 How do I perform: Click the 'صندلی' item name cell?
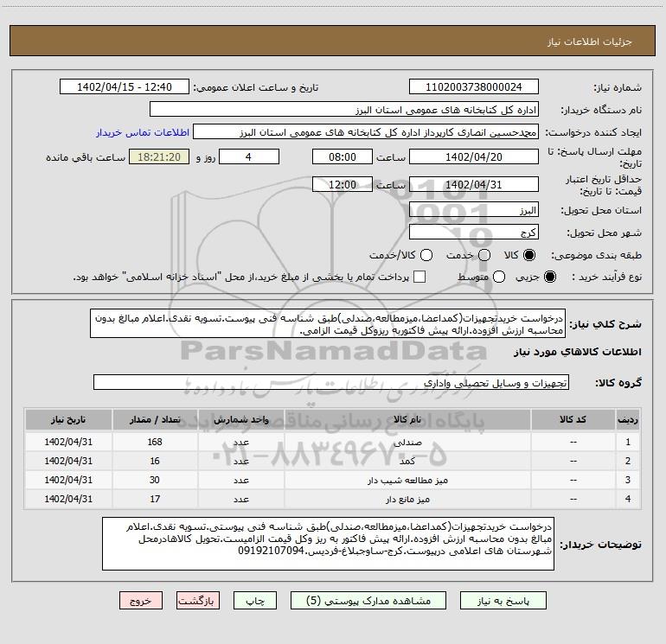pyautogui.click(x=407, y=442)
